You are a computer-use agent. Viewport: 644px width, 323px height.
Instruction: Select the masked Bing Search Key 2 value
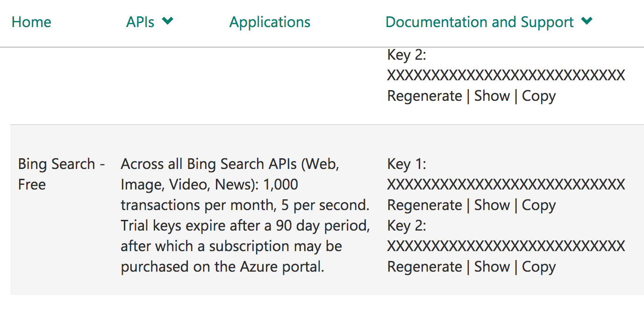(x=506, y=246)
